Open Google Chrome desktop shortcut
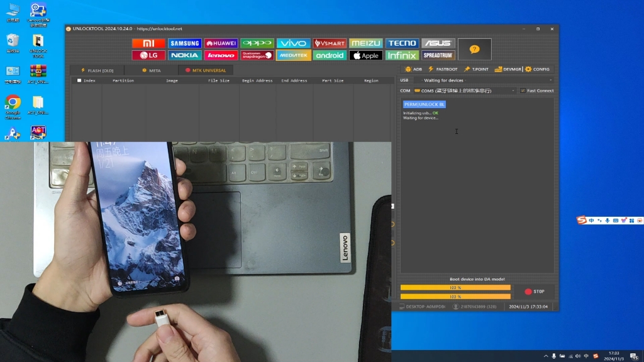The height and width of the screenshot is (362, 644). coord(13,107)
